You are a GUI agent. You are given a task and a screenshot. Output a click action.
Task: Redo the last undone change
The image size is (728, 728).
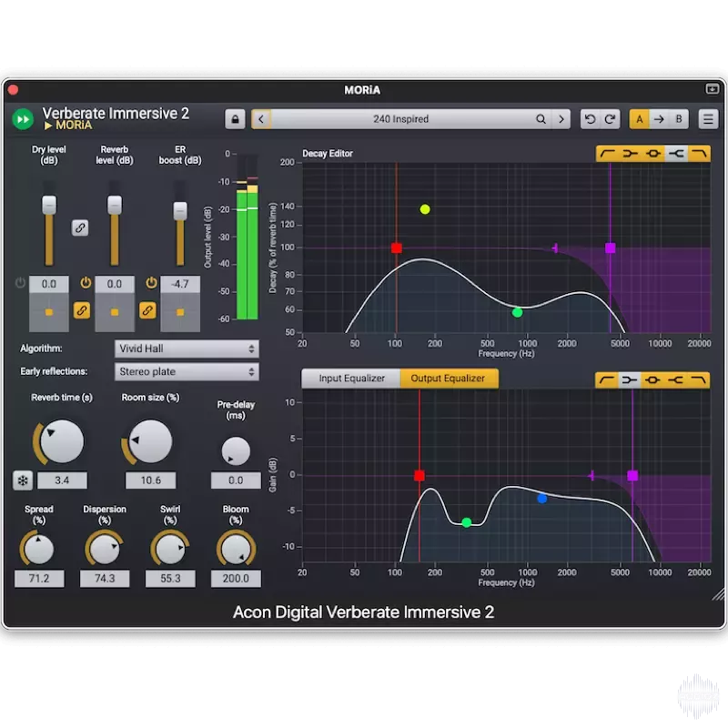click(610, 119)
